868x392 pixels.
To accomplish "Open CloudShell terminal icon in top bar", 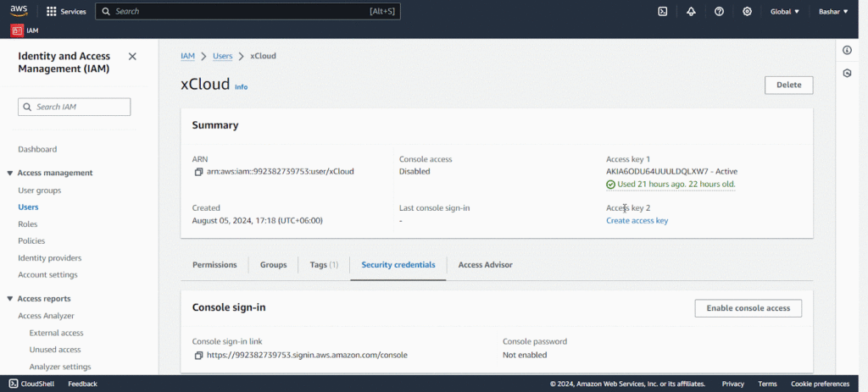I will [x=663, y=11].
